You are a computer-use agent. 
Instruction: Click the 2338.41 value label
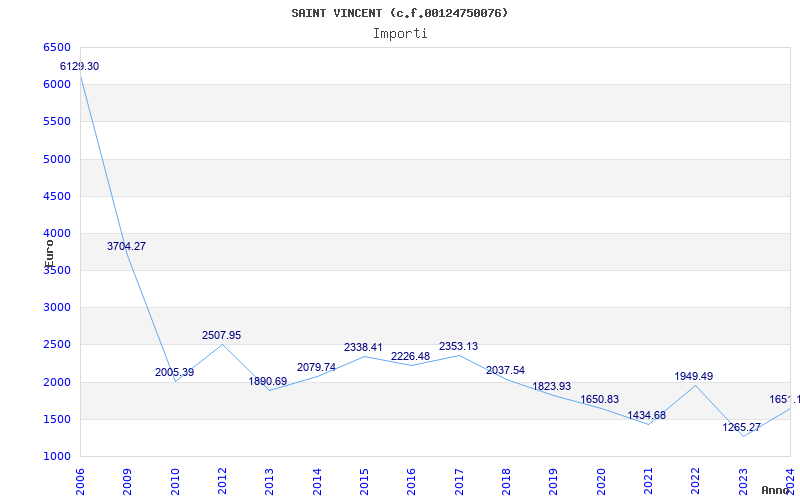point(363,347)
